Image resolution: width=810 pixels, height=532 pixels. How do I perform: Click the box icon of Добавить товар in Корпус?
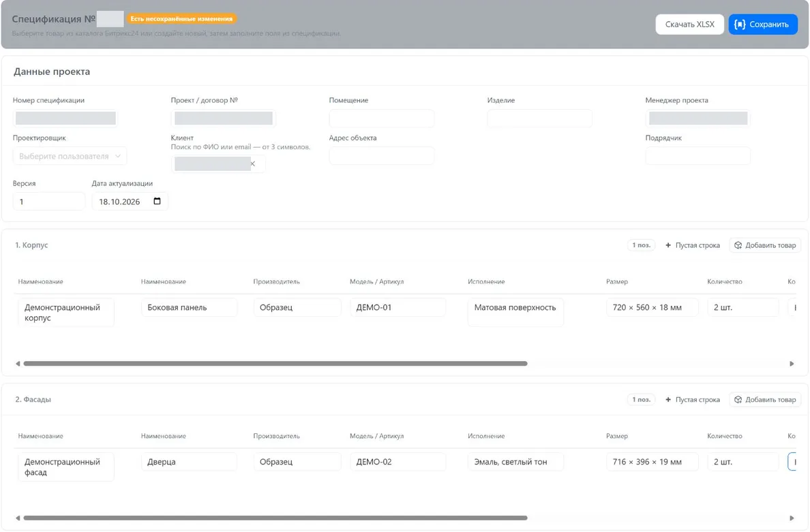point(738,245)
